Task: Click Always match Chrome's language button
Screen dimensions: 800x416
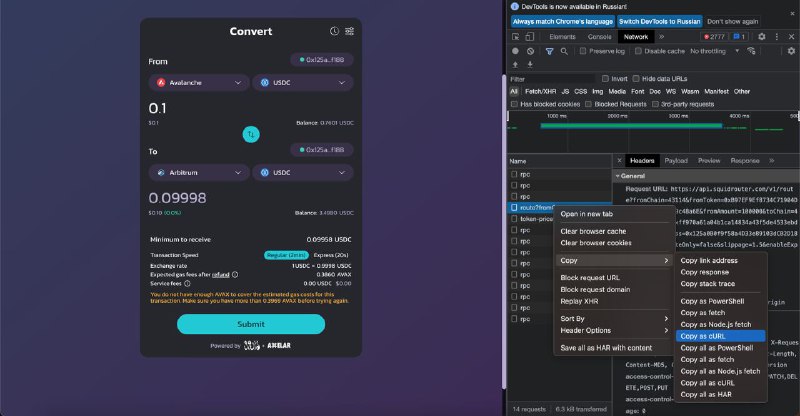Action: point(563,21)
